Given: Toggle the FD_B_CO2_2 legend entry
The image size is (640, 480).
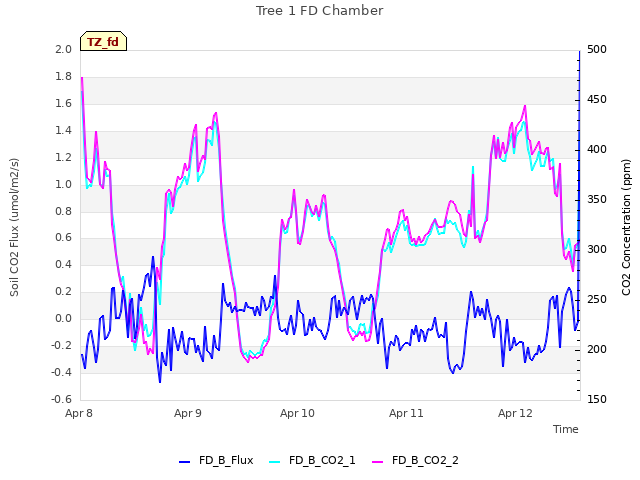Looking at the screenshot, I should pyautogui.click(x=415, y=460).
